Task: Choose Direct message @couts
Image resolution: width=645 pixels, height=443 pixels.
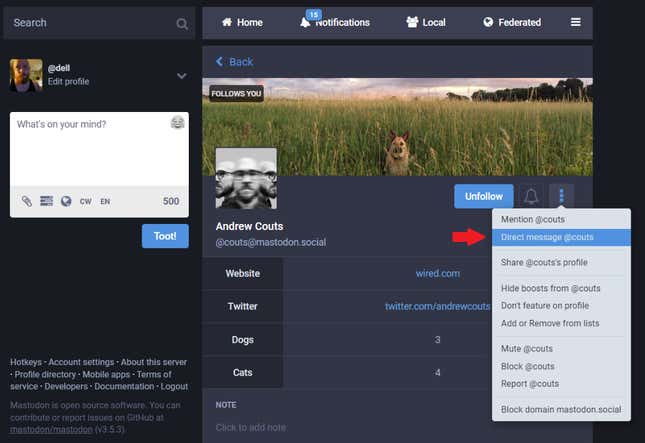Action: click(561, 237)
